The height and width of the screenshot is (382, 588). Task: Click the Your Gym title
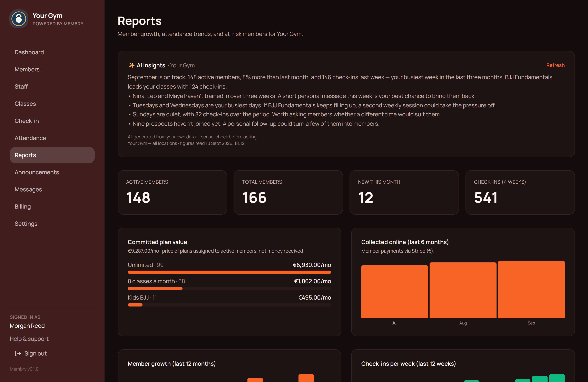[47, 16]
